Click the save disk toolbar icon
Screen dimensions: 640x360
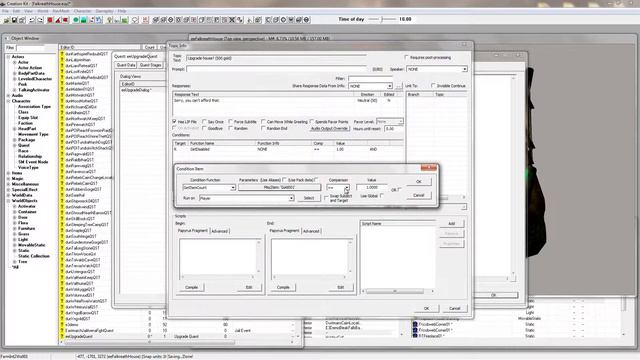14,20
